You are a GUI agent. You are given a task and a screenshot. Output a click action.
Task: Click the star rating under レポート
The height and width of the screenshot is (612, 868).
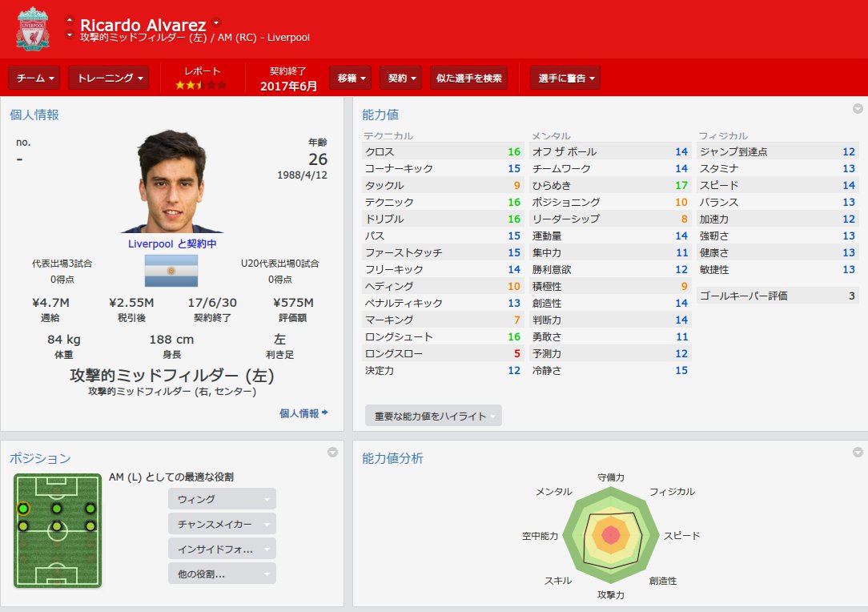201,85
